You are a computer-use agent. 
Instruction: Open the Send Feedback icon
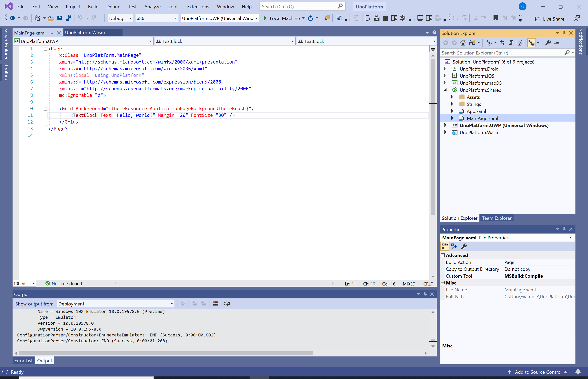[x=577, y=18]
